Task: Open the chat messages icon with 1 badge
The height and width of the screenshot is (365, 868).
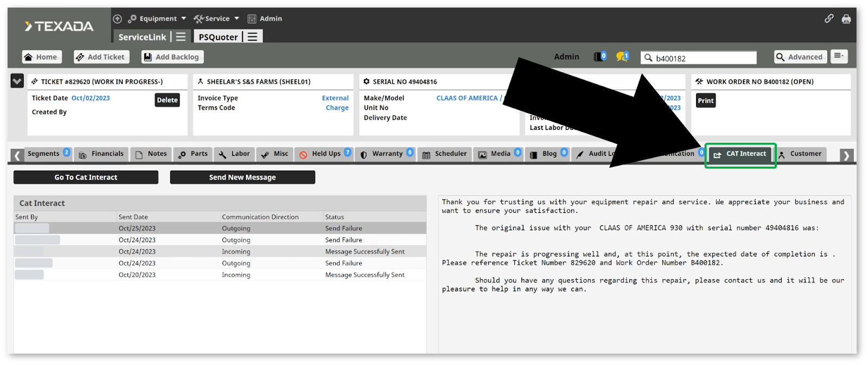Action: pos(622,56)
